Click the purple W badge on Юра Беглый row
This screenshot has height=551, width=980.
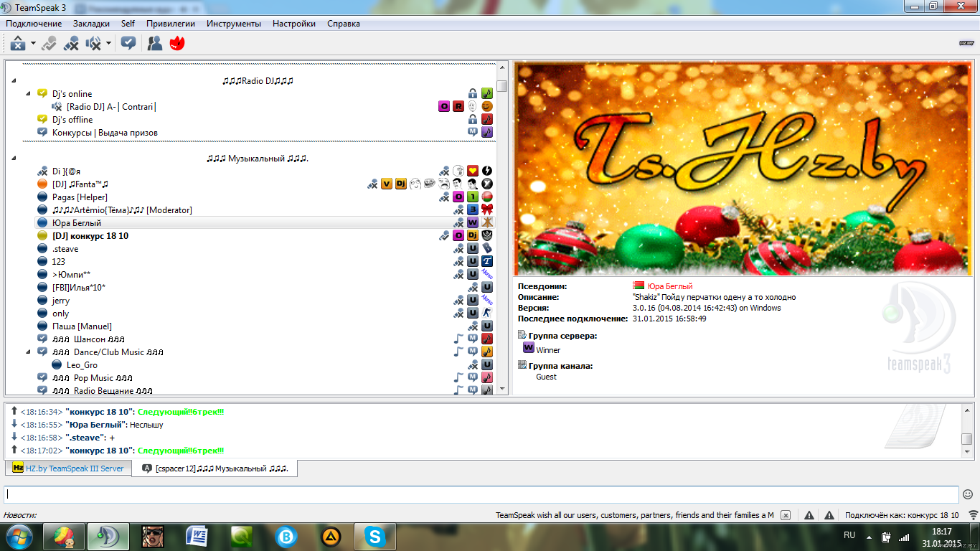473,223
